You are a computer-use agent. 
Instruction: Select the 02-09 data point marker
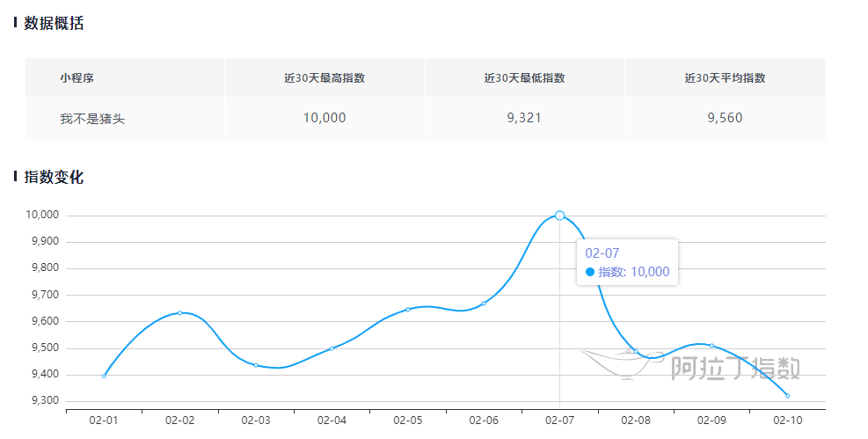point(711,346)
